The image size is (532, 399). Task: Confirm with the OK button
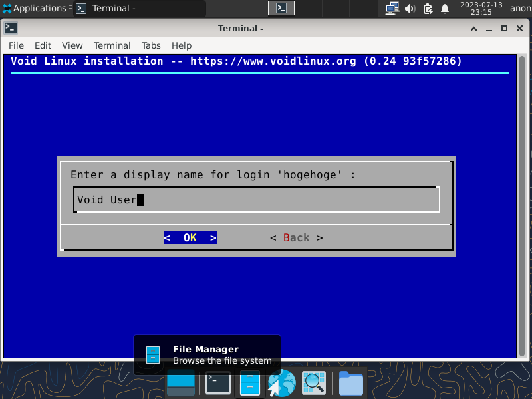[x=190, y=238]
